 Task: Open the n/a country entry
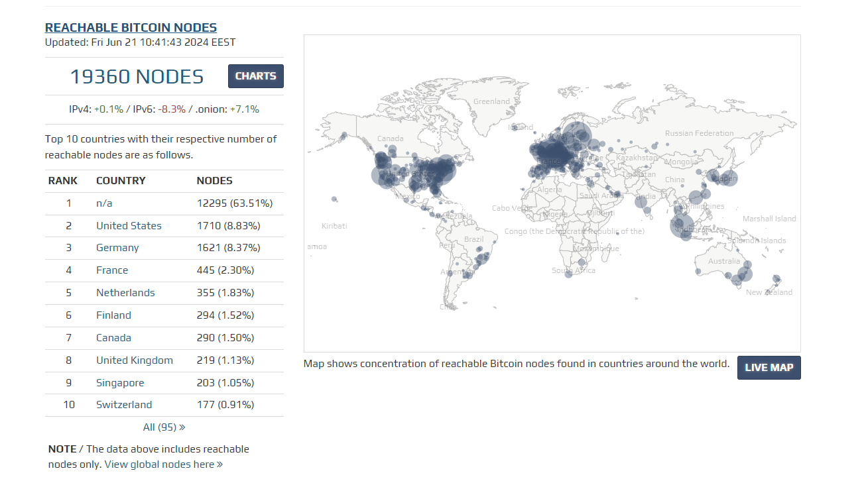(x=104, y=203)
